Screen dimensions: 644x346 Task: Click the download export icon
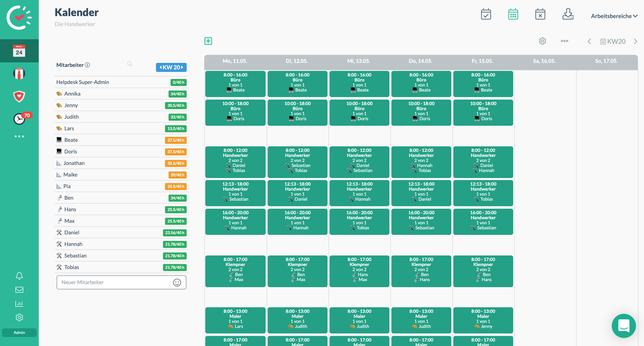point(568,14)
